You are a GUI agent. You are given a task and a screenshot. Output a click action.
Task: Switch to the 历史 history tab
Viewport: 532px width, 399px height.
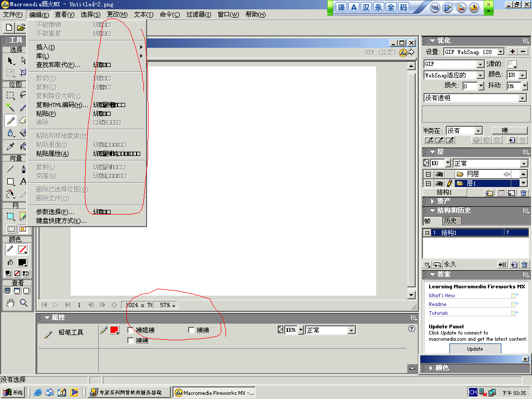449,221
